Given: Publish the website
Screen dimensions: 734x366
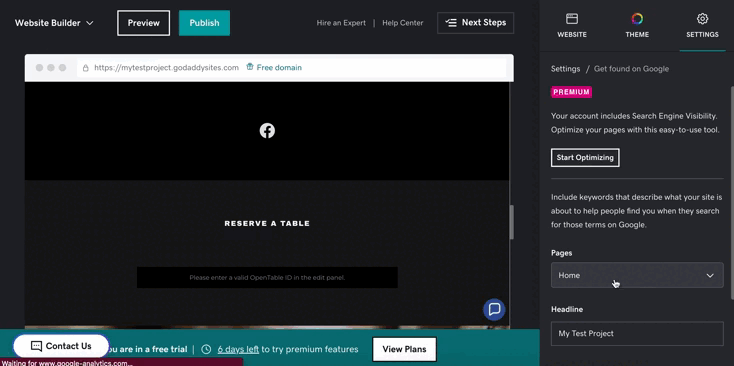Looking at the screenshot, I should 204,23.
